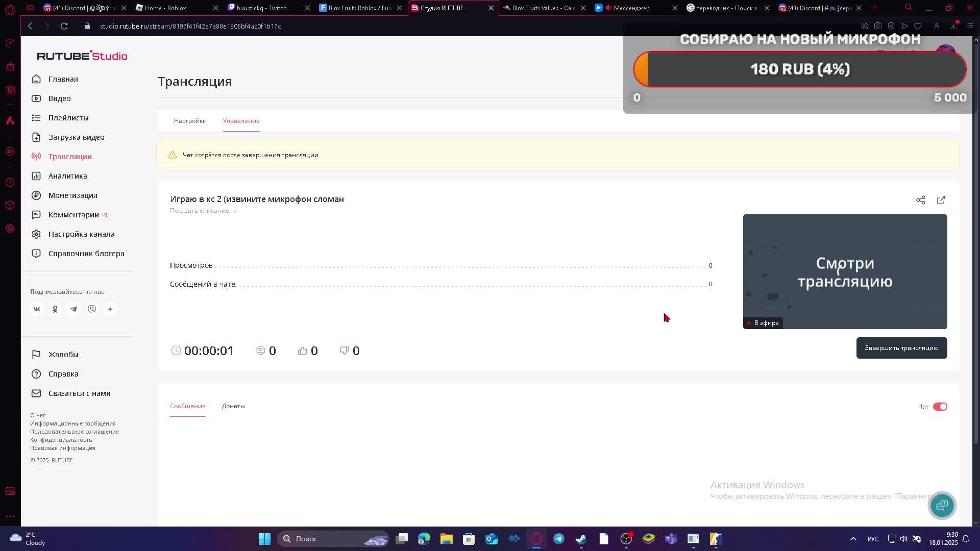The image size is (980, 551).
Task: Open the support chat bubble icon
Action: click(942, 505)
